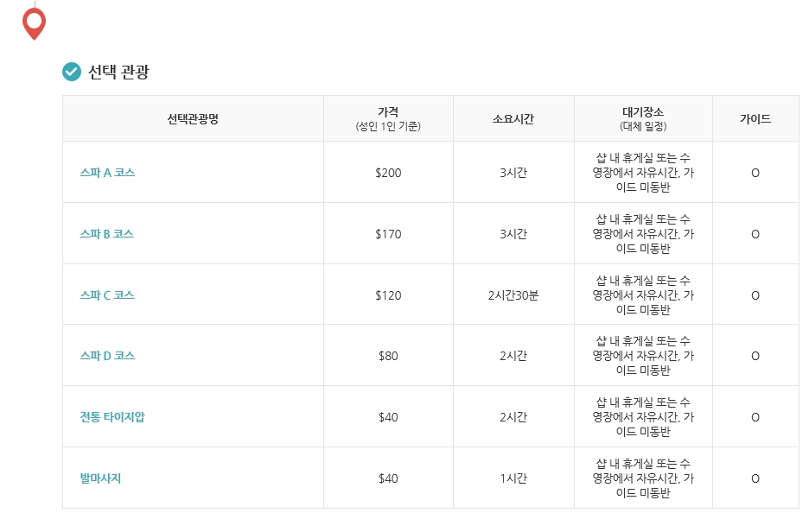
Task: Click the 소요시간 column header
Action: pos(513,119)
